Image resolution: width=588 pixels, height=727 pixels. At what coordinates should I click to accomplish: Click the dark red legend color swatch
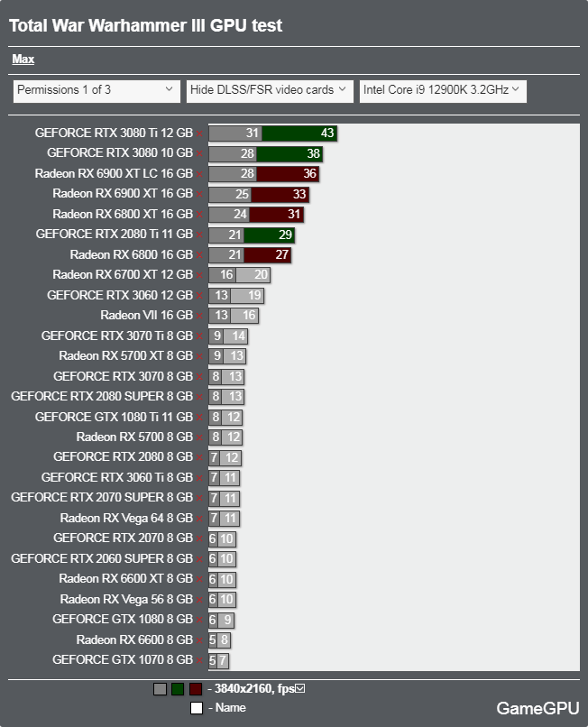click(x=195, y=689)
